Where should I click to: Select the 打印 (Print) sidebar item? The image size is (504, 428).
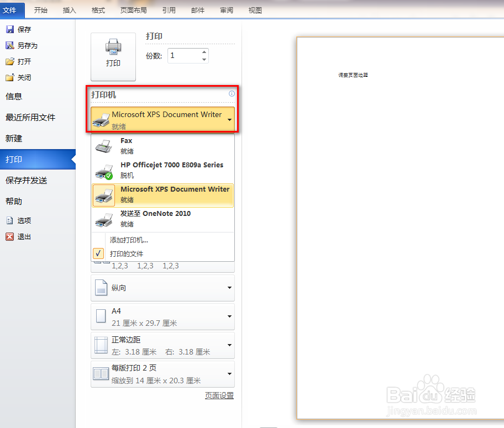coord(38,160)
